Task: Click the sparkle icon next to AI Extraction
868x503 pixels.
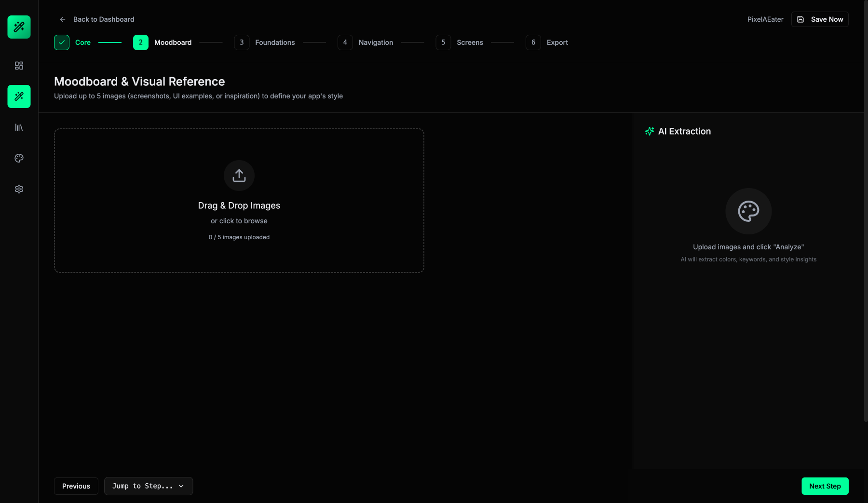Action: [x=650, y=131]
